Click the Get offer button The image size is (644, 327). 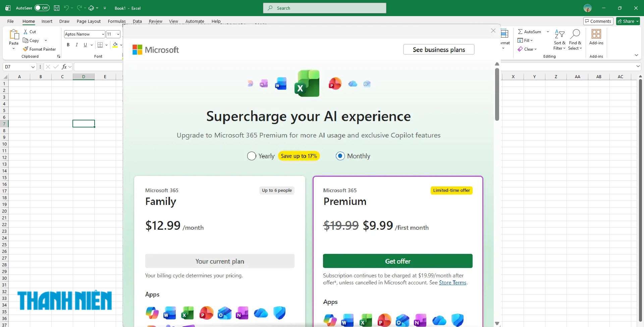point(397,261)
